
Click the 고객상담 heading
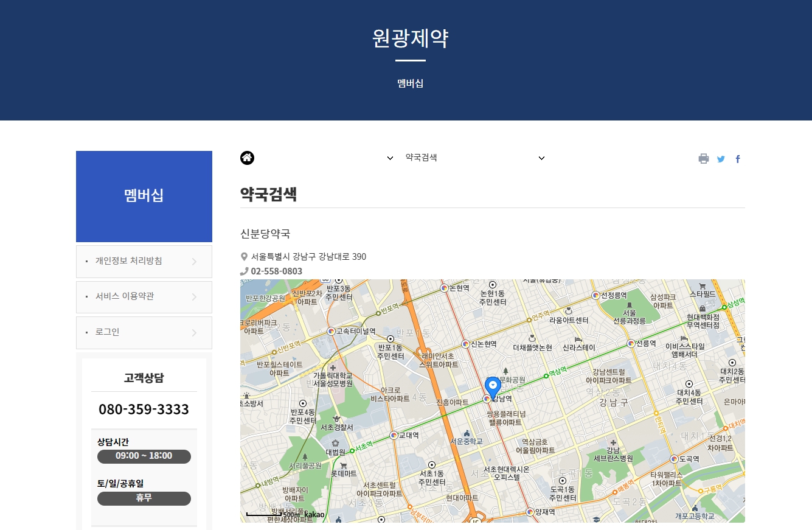[144, 378]
